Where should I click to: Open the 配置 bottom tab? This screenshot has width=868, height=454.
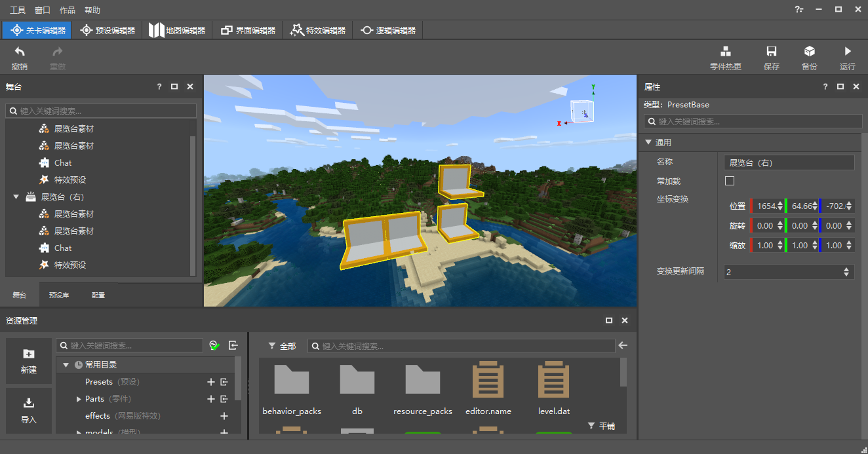coord(98,295)
